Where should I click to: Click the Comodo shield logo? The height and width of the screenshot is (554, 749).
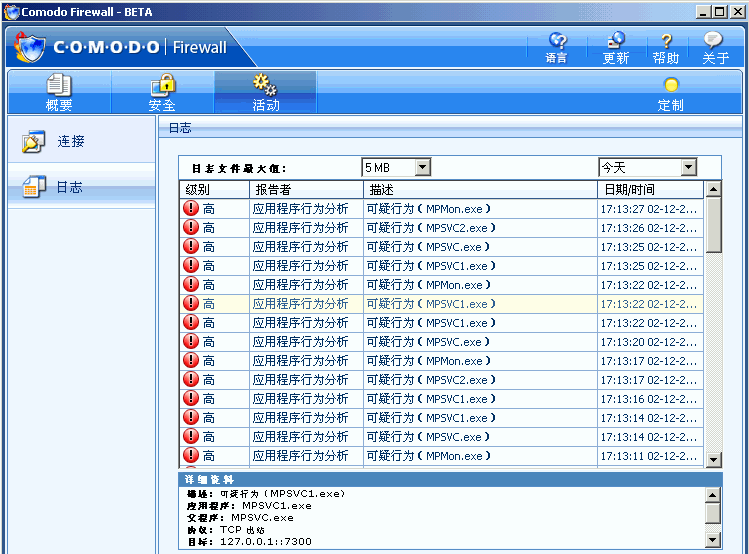[x=30, y=47]
